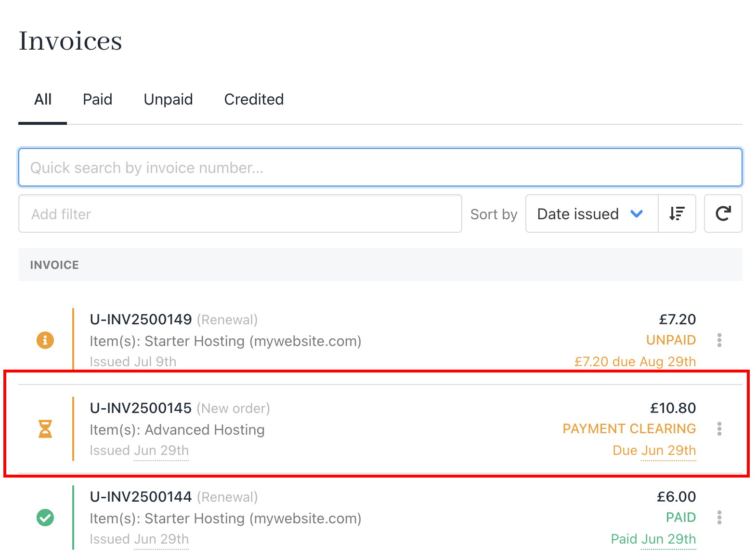The image size is (756, 559).
Task: Open the Date issued sort dropdown
Action: [592, 213]
